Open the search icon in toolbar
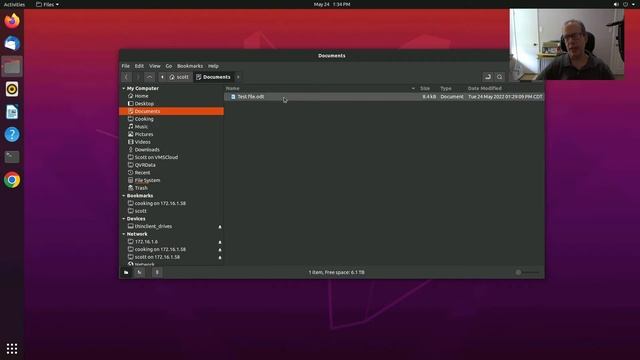Image resolution: width=640 pixels, height=360 pixels. pyautogui.click(x=500, y=77)
